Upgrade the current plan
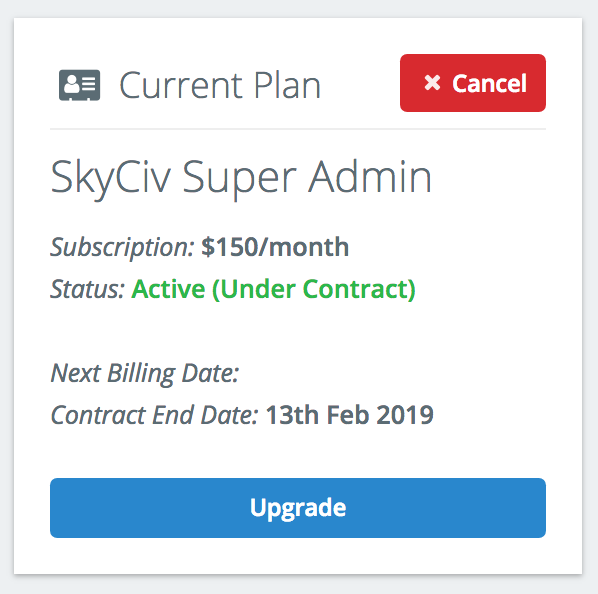 pyautogui.click(x=297, y=508)
